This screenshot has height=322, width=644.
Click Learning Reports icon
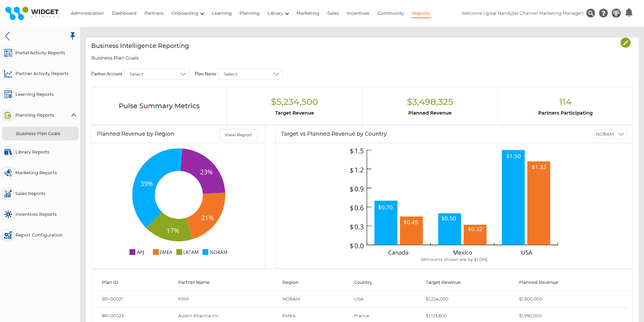point(8,94)
